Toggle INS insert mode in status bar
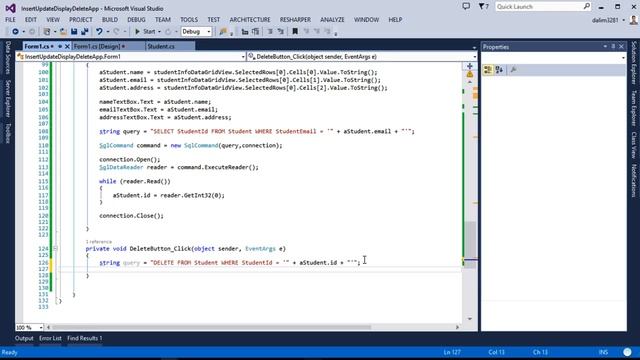 pos(603,352)
